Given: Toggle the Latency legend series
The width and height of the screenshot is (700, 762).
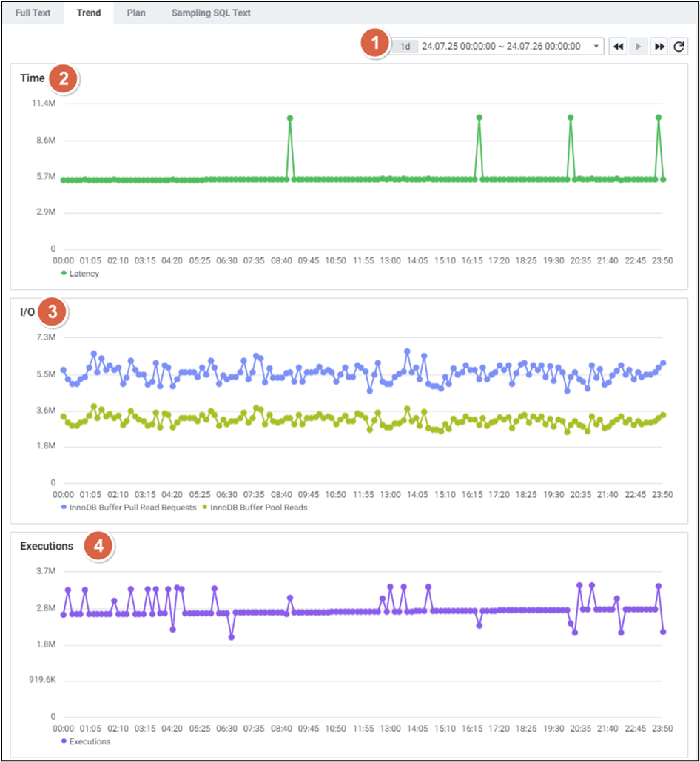Looking at the screenshot, I should pos(80,274).
